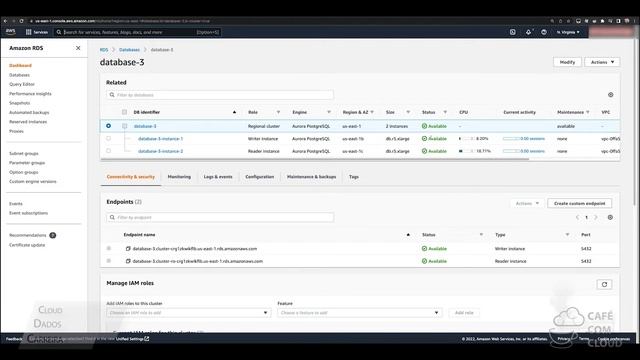Select the writer endpoint radio button

(x=109, y=248)
